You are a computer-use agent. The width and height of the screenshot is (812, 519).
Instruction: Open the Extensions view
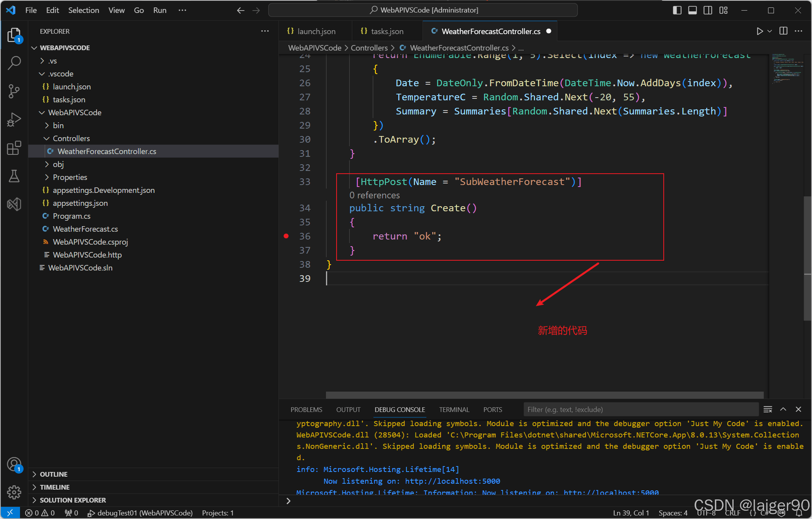pyautogui.click(x=14, y=148)
